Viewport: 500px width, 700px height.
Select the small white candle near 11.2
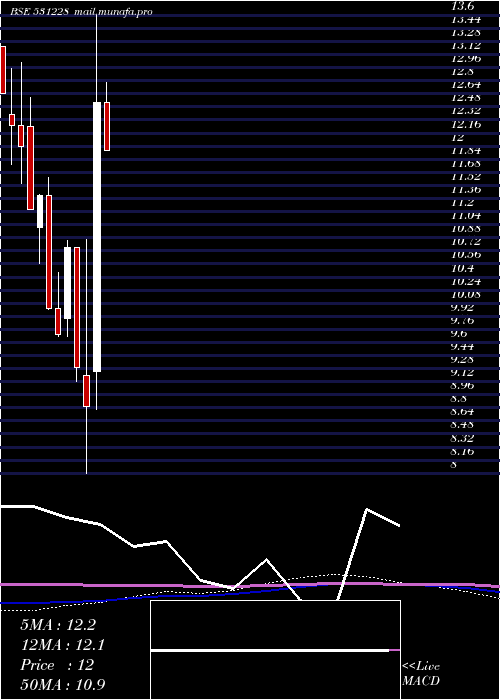click(x=40, y=211)
